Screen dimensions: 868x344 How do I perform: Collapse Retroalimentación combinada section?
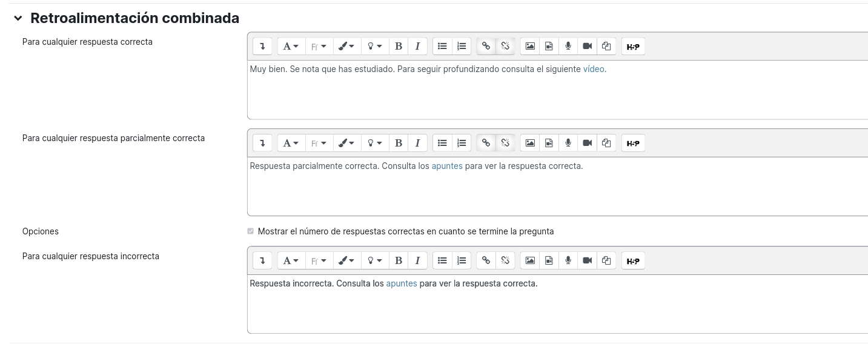[x=18, y=19]
